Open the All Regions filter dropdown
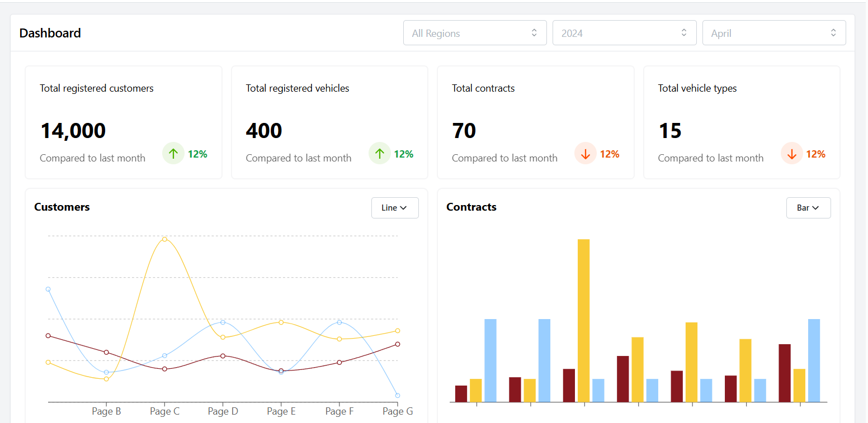Image resolution: width=868 pixels, height=423 pixels. [475, 32]
